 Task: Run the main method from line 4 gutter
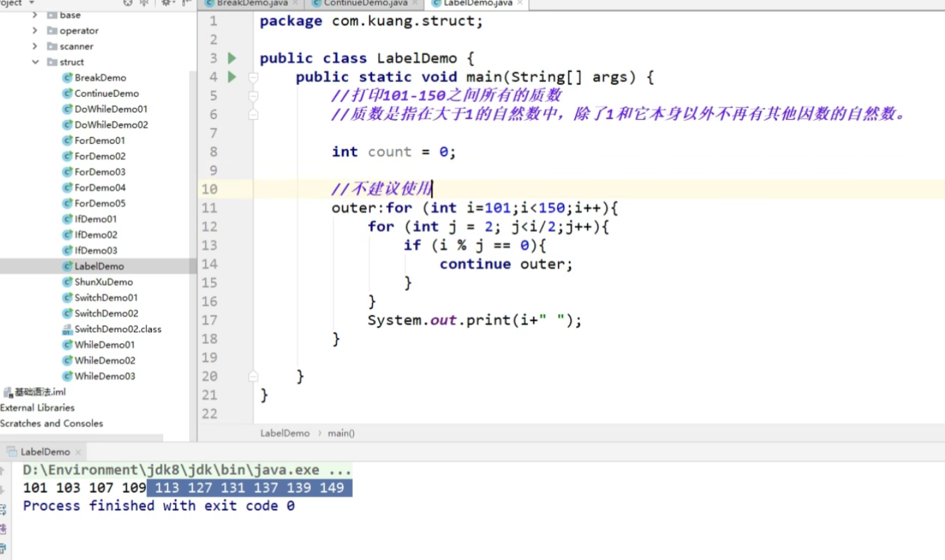tap(232, 77)
